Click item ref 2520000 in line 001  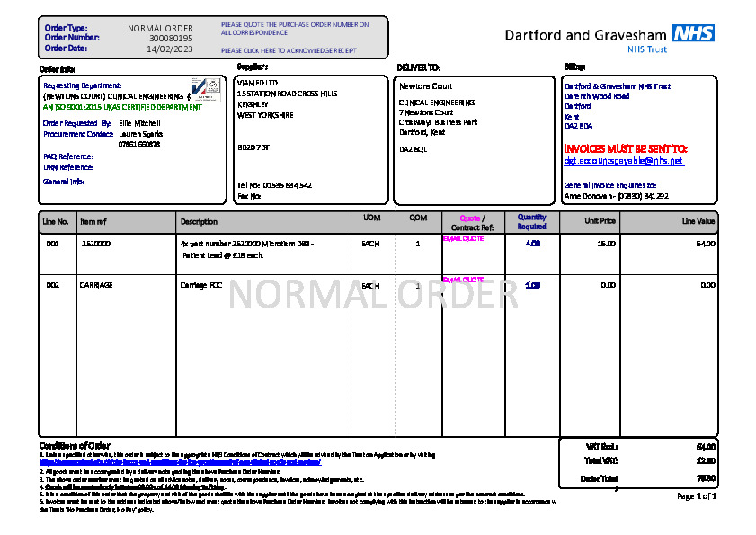(x=96, y=244)
